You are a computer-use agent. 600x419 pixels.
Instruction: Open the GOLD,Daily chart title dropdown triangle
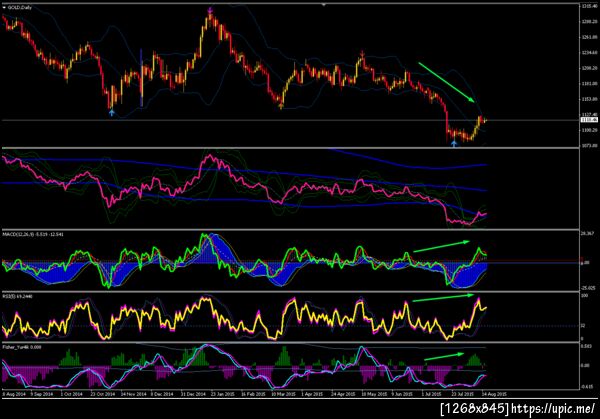tap(4, 7)
